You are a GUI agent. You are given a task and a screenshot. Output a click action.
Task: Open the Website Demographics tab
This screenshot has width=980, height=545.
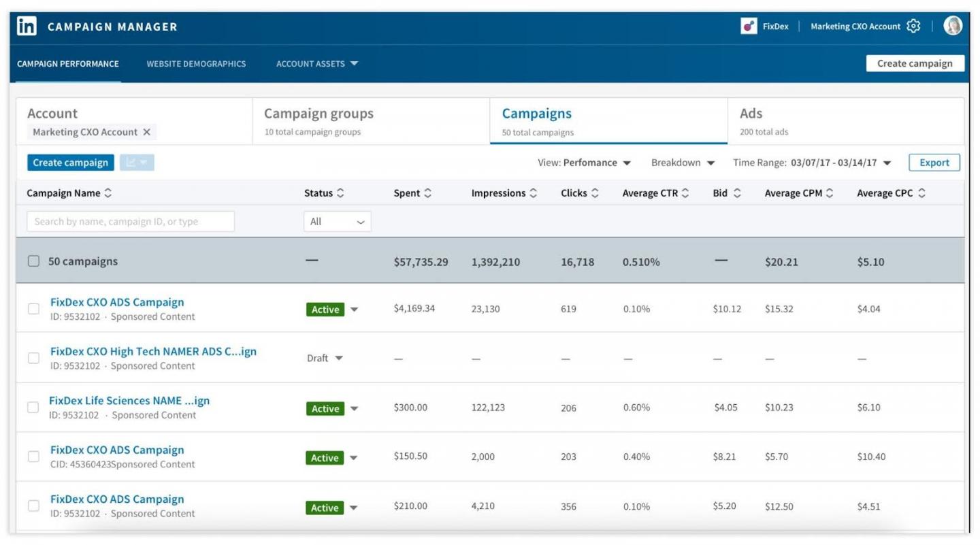coord(196,64)
